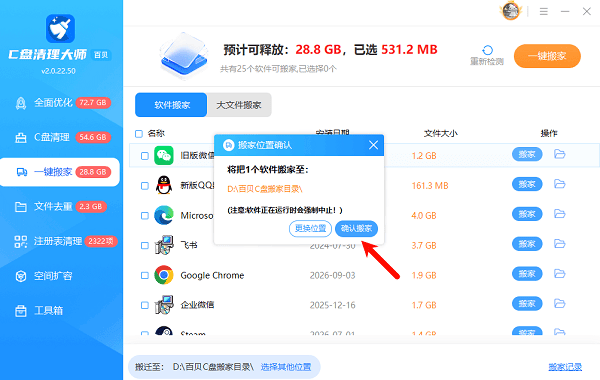This screenshot has height=380, width=600.
Task: Click the 重新检测 refresh icon
Action: (487, 50)
